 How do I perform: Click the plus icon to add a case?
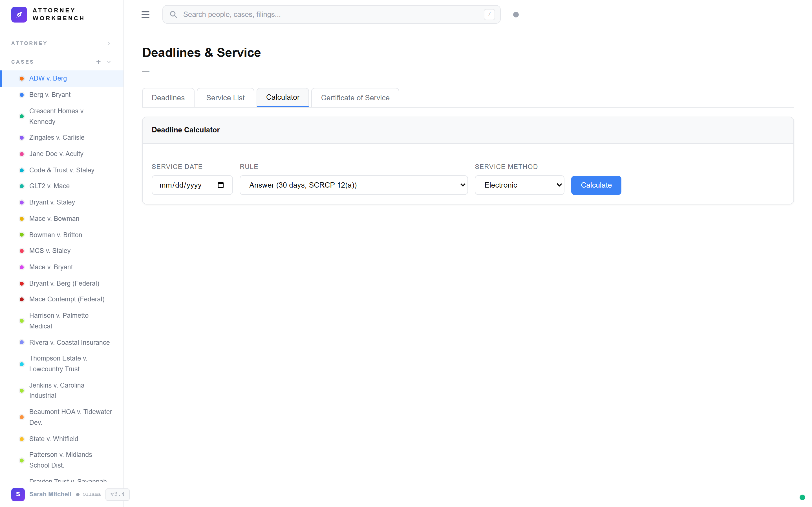(x=98, y=62)
